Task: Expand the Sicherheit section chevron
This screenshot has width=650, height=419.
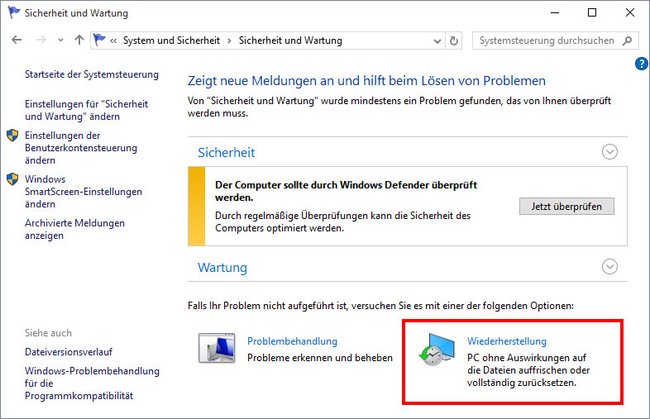Action: pos(609,152)
